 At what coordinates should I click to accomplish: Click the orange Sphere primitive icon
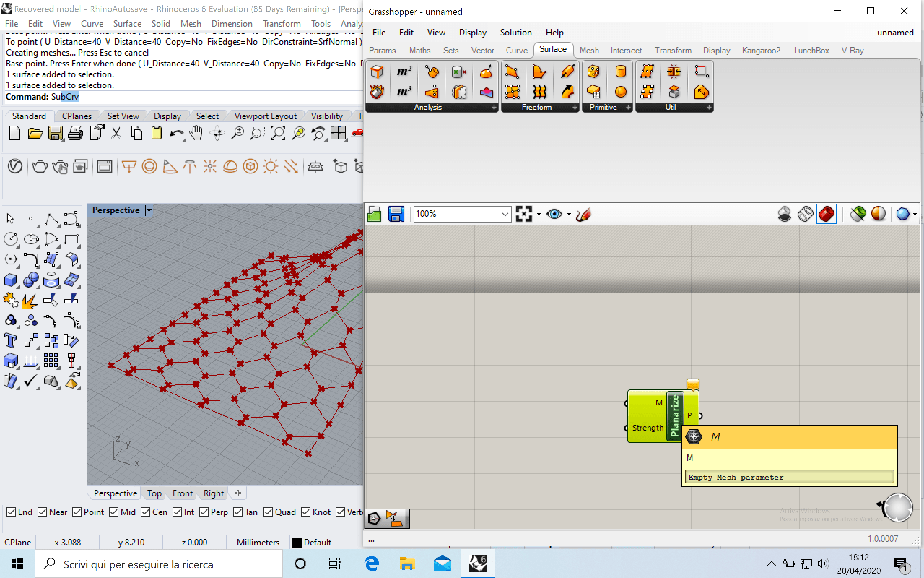pos(621,92)
